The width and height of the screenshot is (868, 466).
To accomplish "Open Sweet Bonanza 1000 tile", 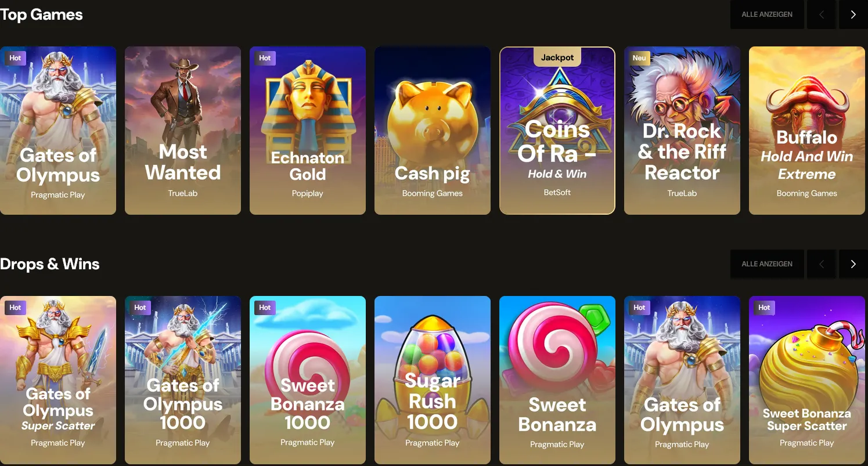I will coord(308,380).
